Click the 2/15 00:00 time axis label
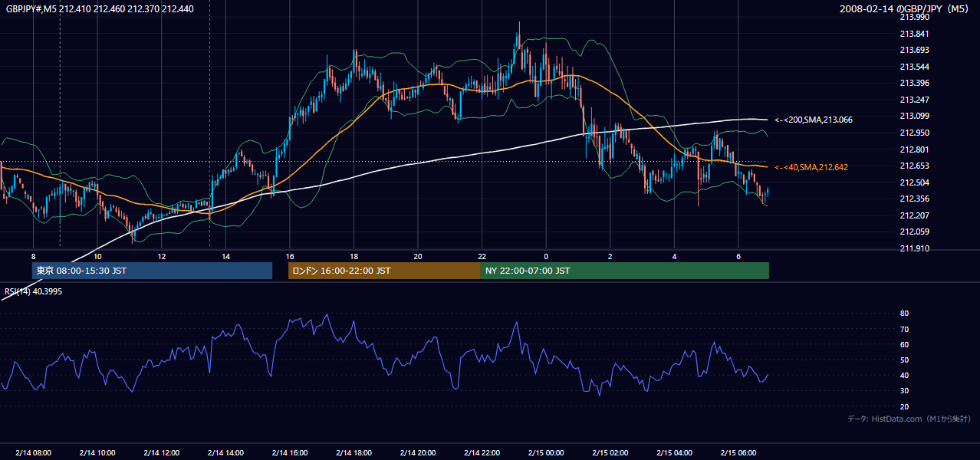The image size is (980, 460). pyautogui.click(x=545, y=452)
